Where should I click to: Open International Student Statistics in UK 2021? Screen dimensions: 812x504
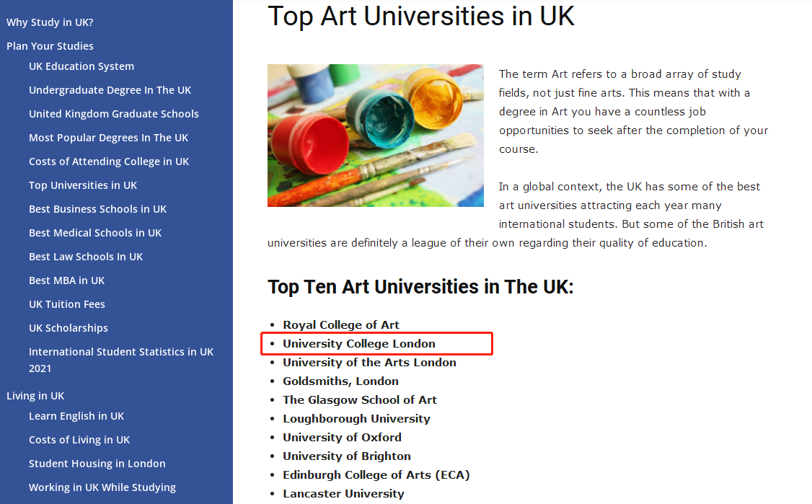[120, 360]
